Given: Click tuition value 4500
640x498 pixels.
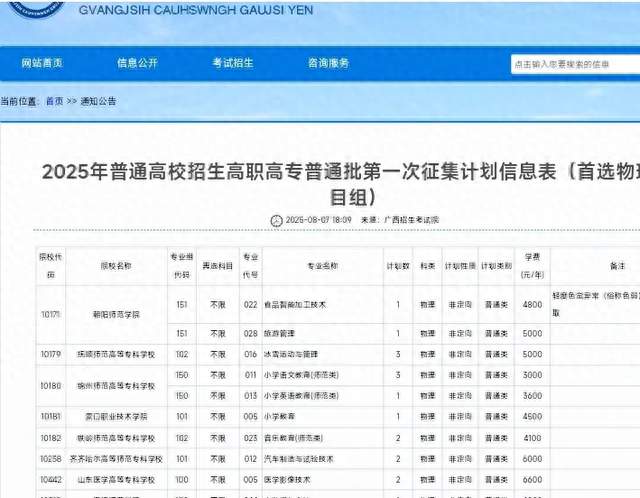Looking at the screenshot, I should 532,417.
